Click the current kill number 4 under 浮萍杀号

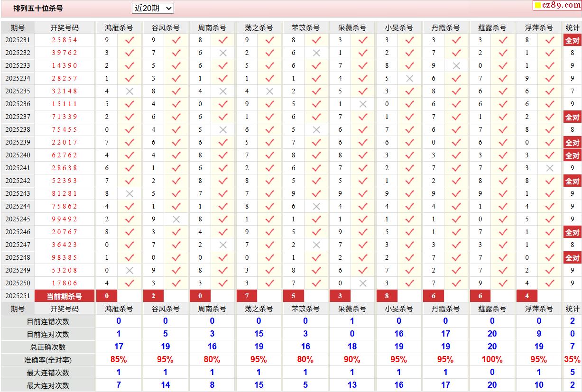point(527,296)
